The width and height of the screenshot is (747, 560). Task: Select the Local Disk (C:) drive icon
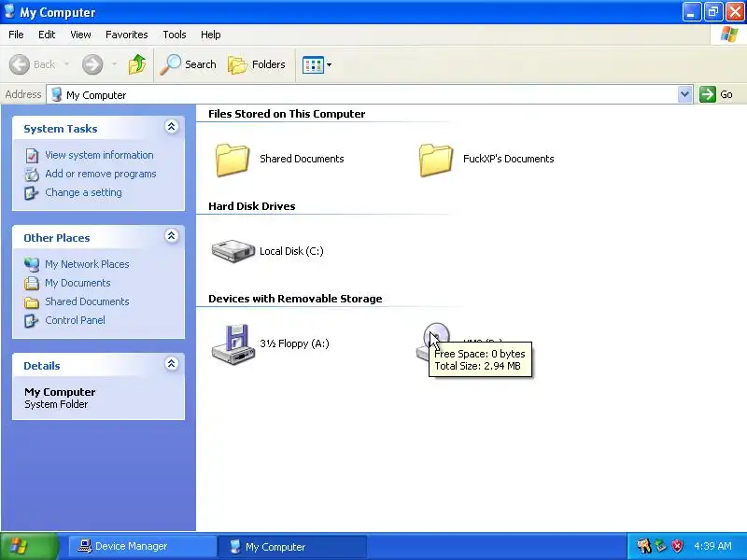tap(233, 251)
